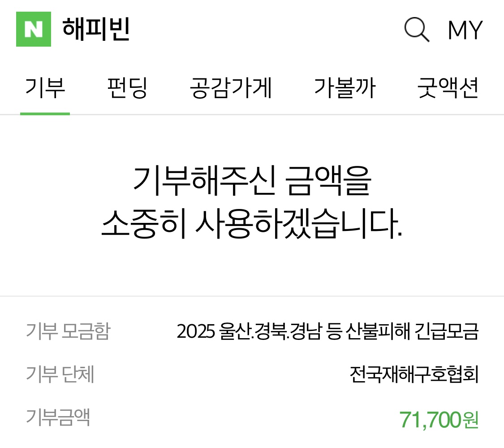Click the divider line below the tab bar

point(252,114)
